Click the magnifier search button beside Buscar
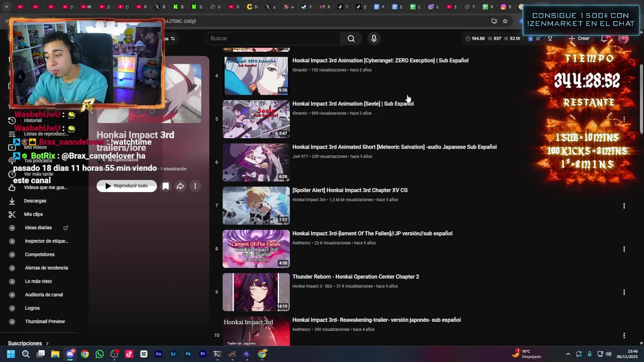Viewport: 644px width, 362px height. tap(351, 39)
